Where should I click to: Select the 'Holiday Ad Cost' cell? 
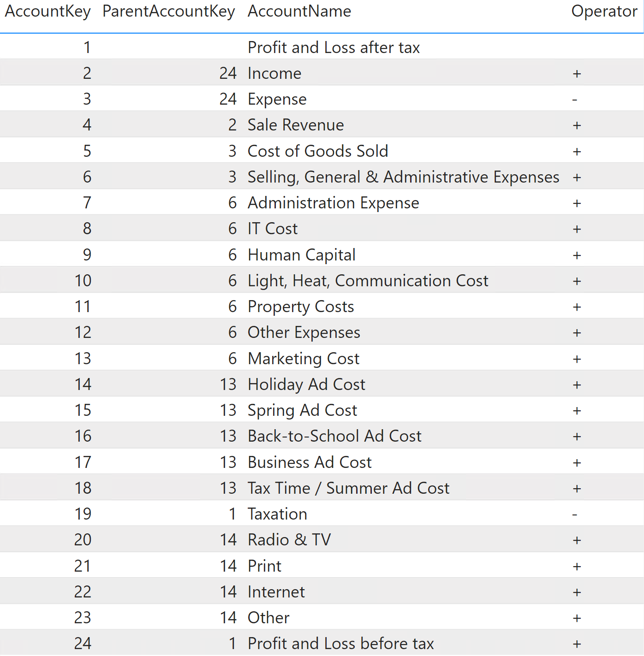coord(306,385)
